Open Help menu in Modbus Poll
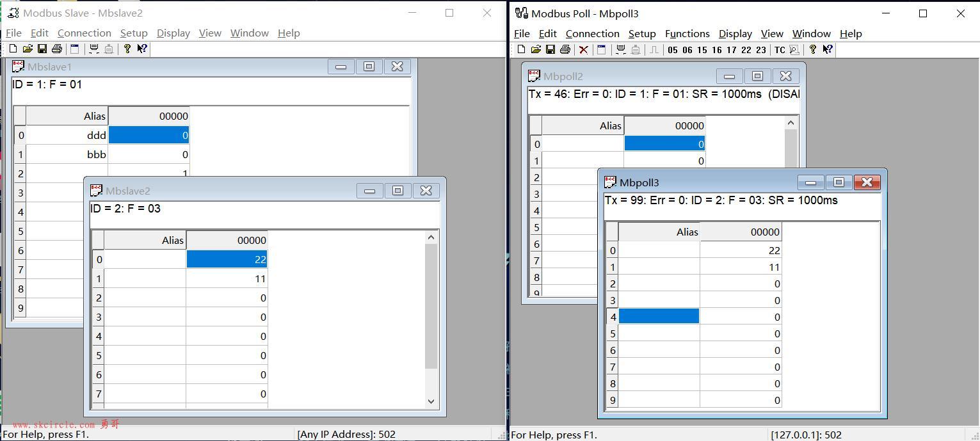The width and height of the screenshot is (980, 441). point(851,34)
